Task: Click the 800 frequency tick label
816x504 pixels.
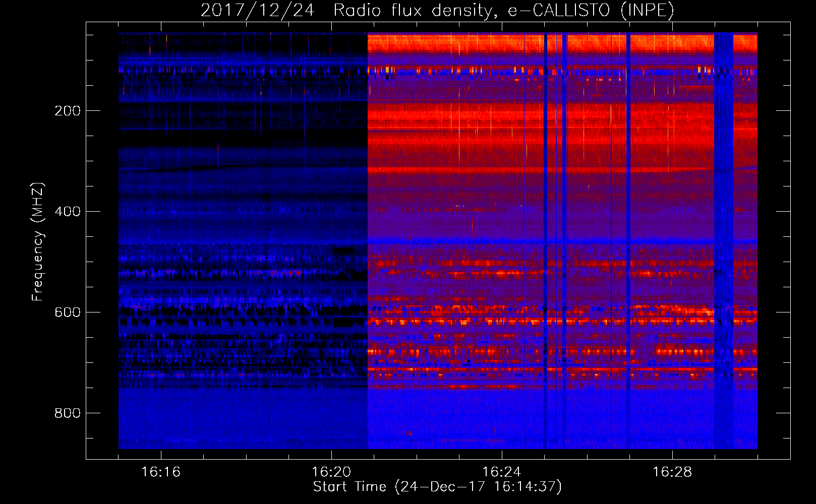Action: tap(68, 413)
